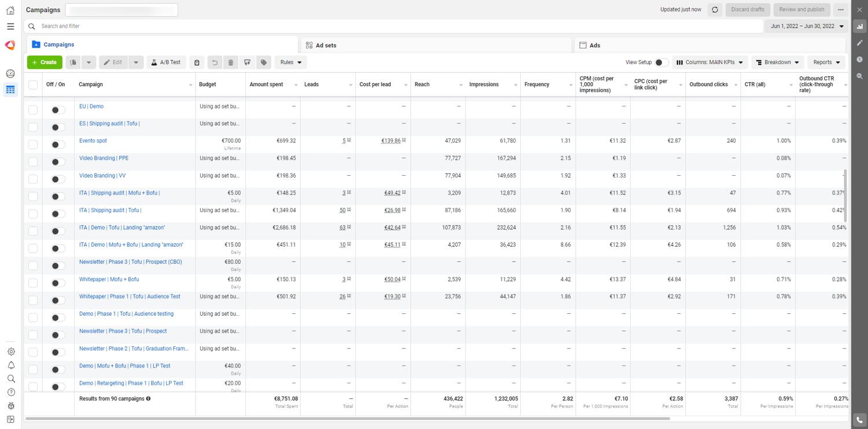Click the refresh data icon

click(x=715, y=10)
